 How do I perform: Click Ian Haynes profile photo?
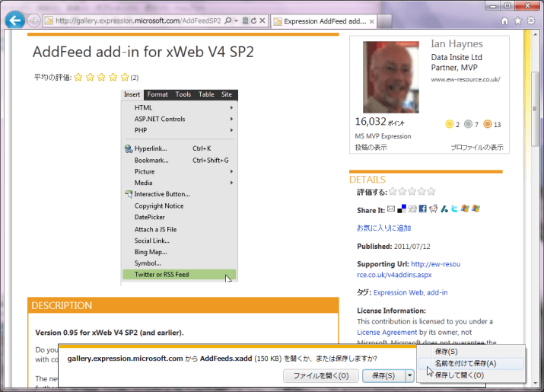pyautogui.click(x=391, y=77)
